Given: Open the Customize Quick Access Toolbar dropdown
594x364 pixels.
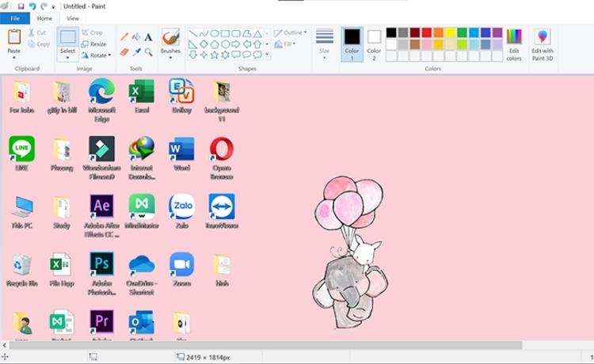Looking at the screenshot, I should click(53, 7).
